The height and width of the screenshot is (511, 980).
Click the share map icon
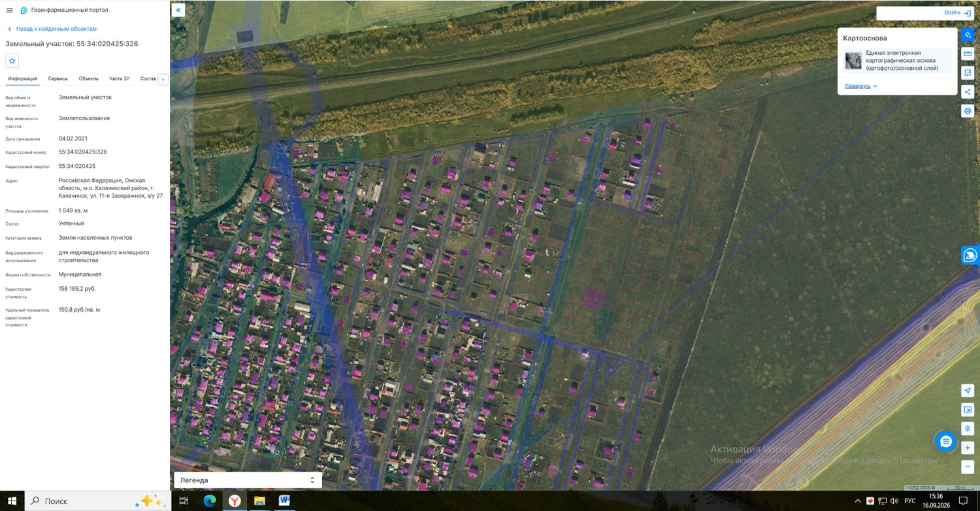968,92
